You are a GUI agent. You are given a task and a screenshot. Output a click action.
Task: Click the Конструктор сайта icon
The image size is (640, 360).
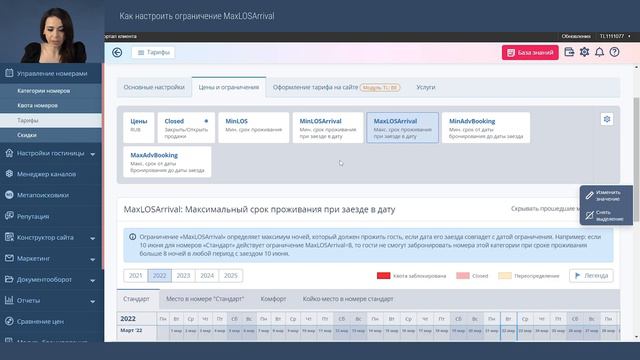click(x=9, y=237)
